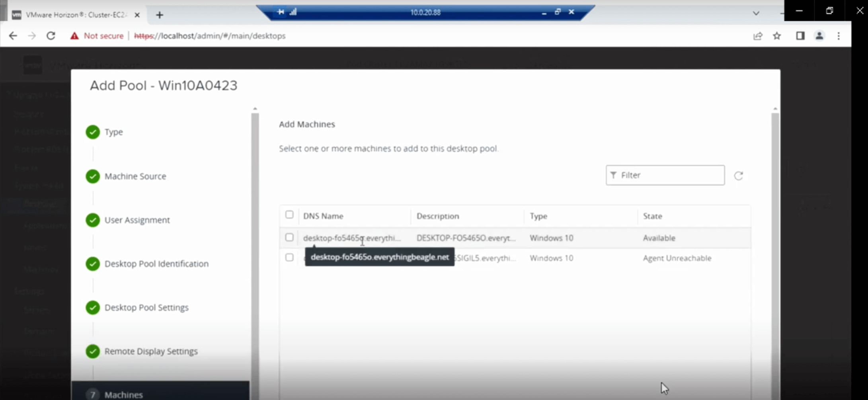The image size is (868, 400).
Task: Select the VMware Horizon browser tab
Action: click(72, 15)
